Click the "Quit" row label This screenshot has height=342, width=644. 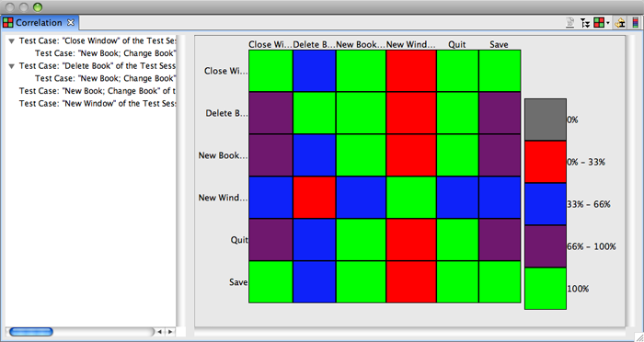[239, 240]
